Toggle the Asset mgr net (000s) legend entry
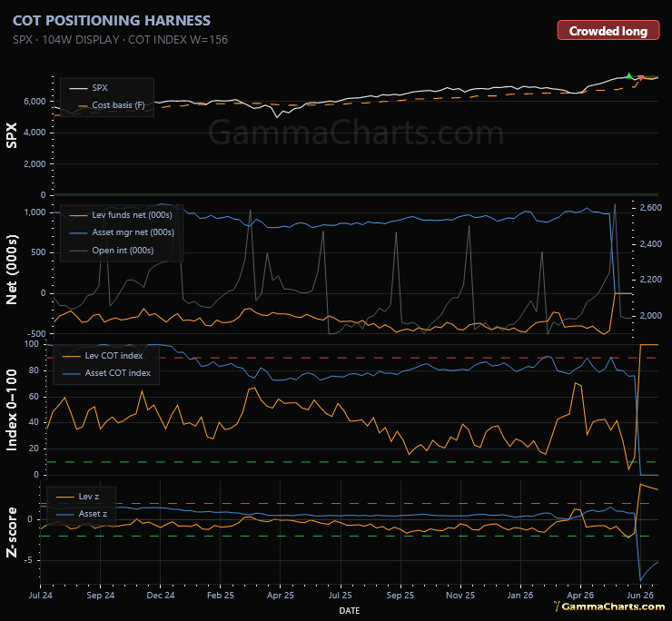This screenshot has height=621, width=672. point(122,232)
